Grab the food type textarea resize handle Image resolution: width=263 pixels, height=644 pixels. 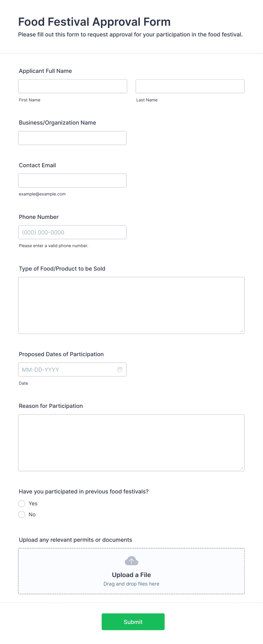tap(242, 331)
